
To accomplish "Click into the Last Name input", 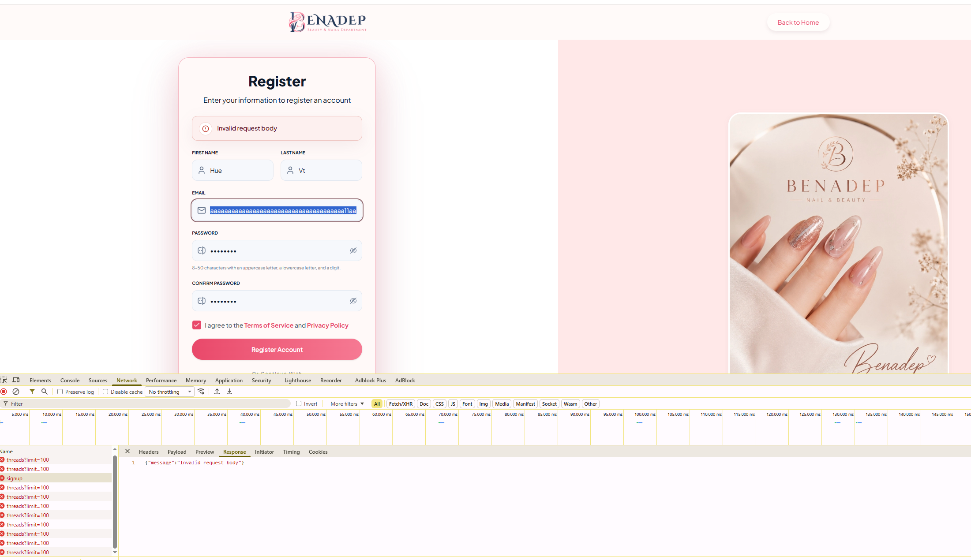I will (x=321, y=170).
